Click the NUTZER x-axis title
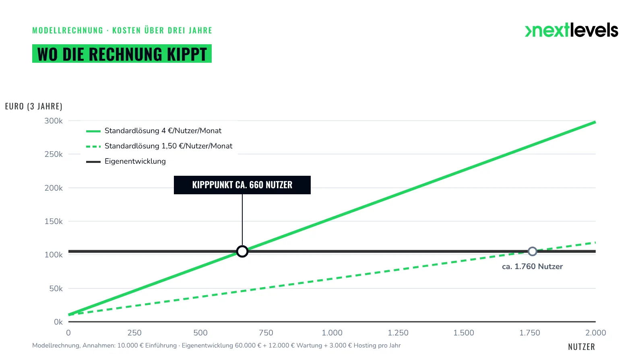This screenshot has width=644, height=362. pyautogui.click(x=582, y=347)
